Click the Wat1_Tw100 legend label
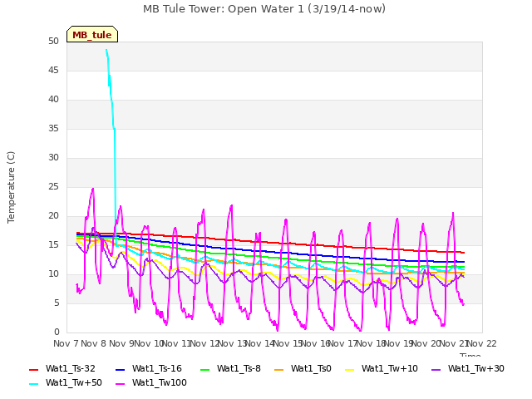The image size is (532, 399). pyautogui.click(x=160, y=383)
